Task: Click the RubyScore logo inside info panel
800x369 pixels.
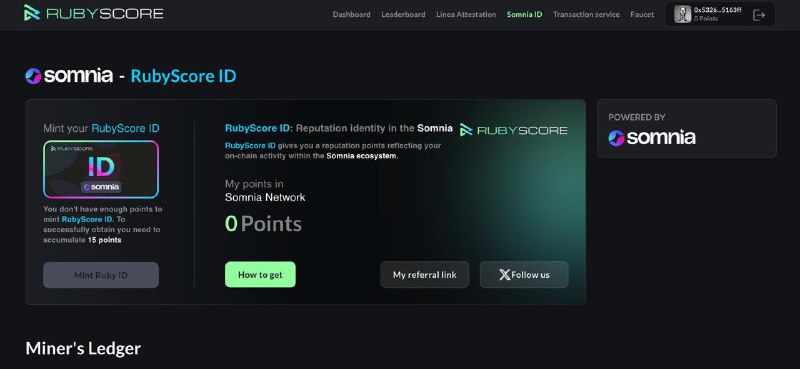Action: click(513, 130)
